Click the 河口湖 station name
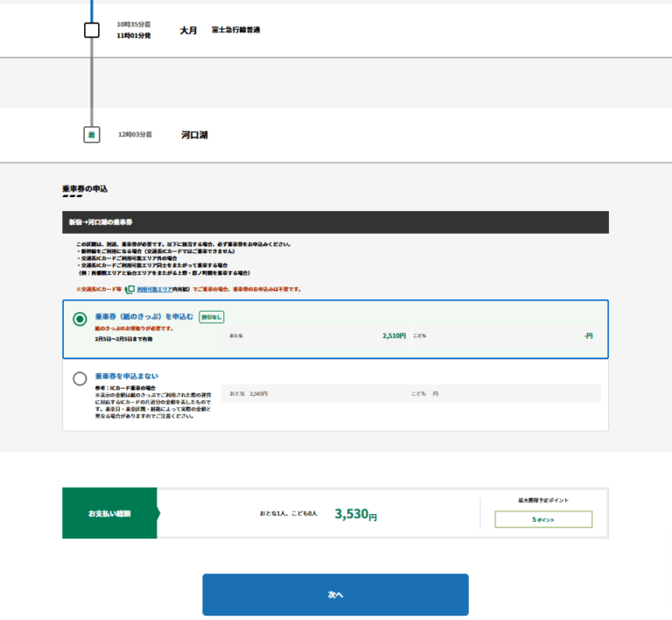 click(194, 135)
